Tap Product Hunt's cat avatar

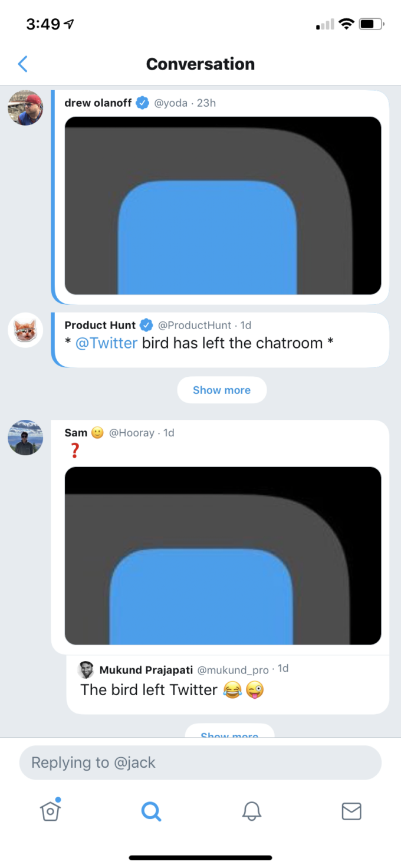25,330
